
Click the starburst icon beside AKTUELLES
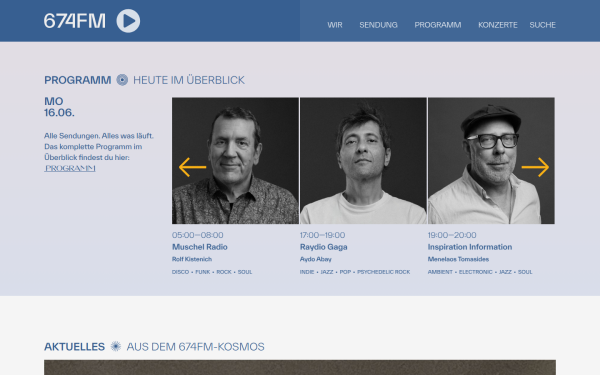click(116, 346)
